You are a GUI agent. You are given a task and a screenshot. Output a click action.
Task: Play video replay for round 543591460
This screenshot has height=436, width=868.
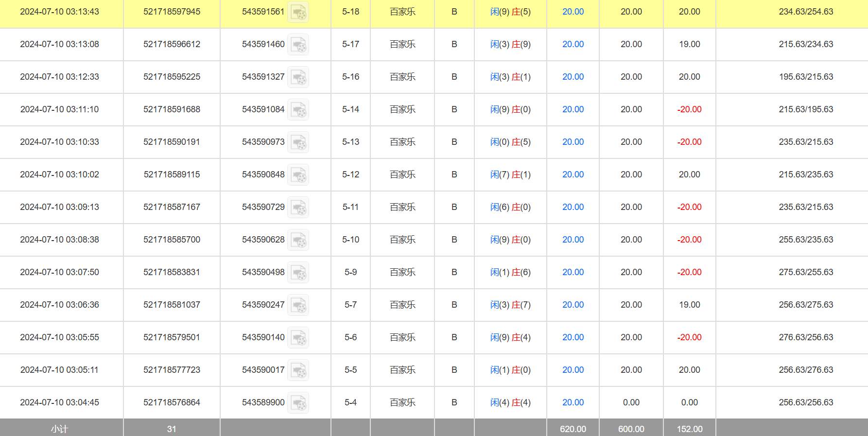tap(298, 45)
